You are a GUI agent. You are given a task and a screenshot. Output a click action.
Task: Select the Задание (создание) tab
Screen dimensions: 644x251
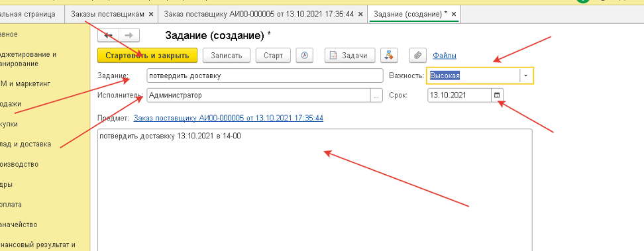pyautogui.click(x=410, y=14)
